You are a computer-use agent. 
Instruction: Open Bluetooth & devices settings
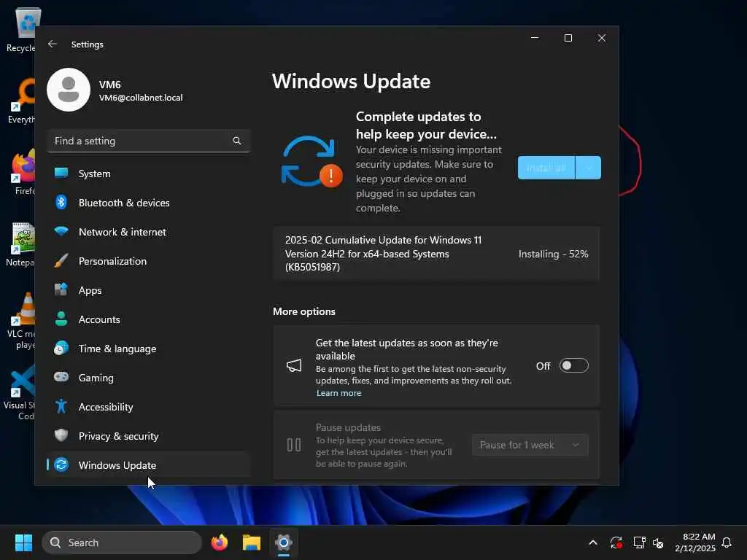(149, 203)
